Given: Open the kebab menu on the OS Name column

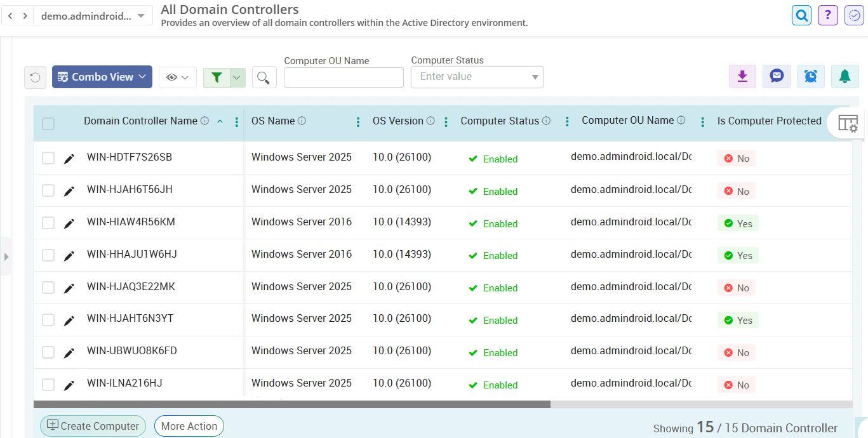Looking at the screenshot, I should (358, 121).
